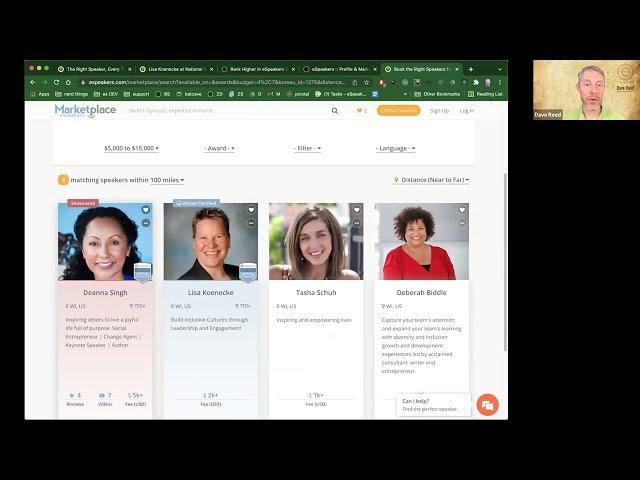Close the 'Book the Right Speakers' tab
This screenshot has width=640, height=480.
click(457, 69)
